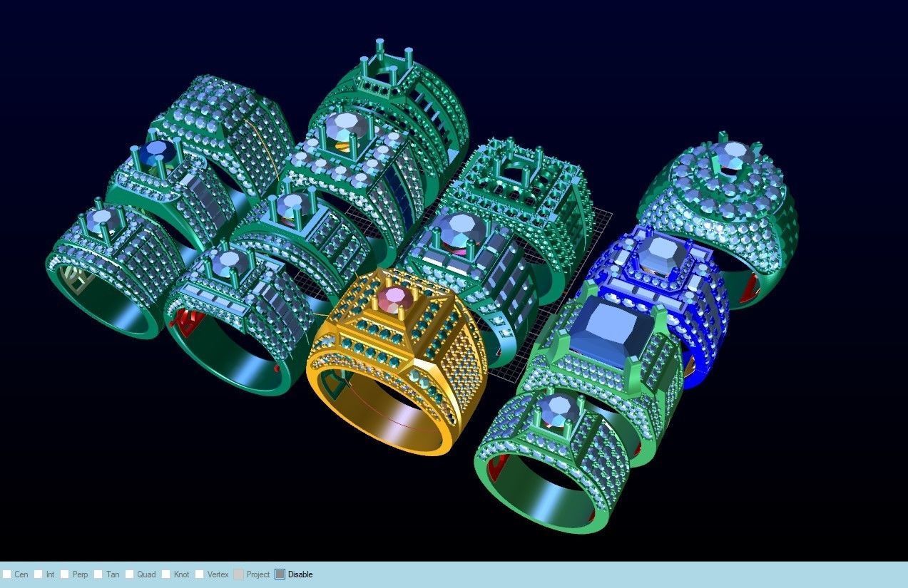Select the gold ring model in viewport
Screen dimensions: 908x588
[x=397, y=362]
